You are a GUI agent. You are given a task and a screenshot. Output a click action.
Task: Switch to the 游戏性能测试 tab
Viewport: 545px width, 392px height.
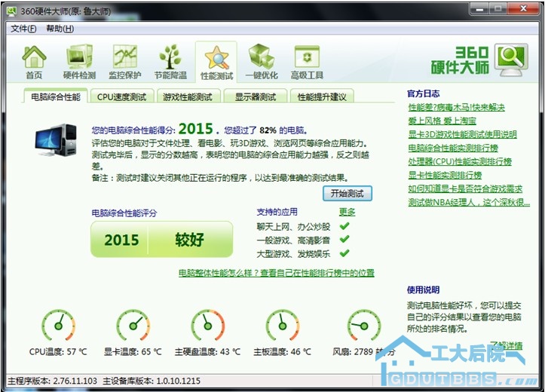[x=188, y=96]
